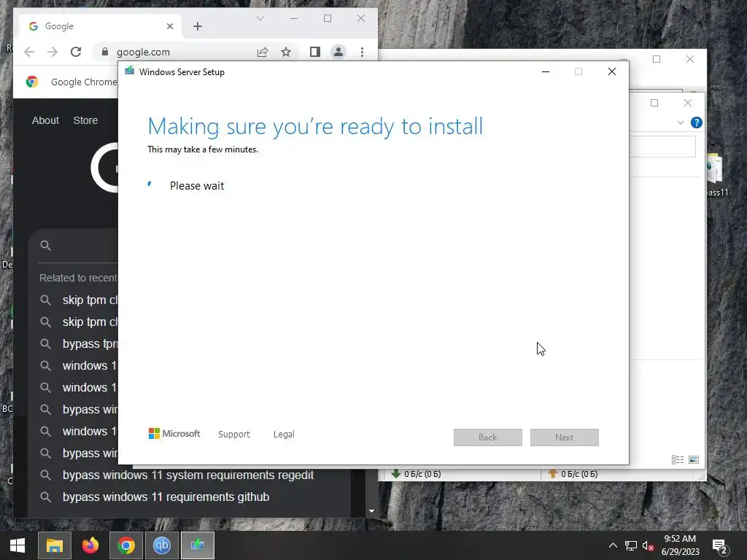
Task: Click the share page icon in Chrome
Action: [263, 52]
